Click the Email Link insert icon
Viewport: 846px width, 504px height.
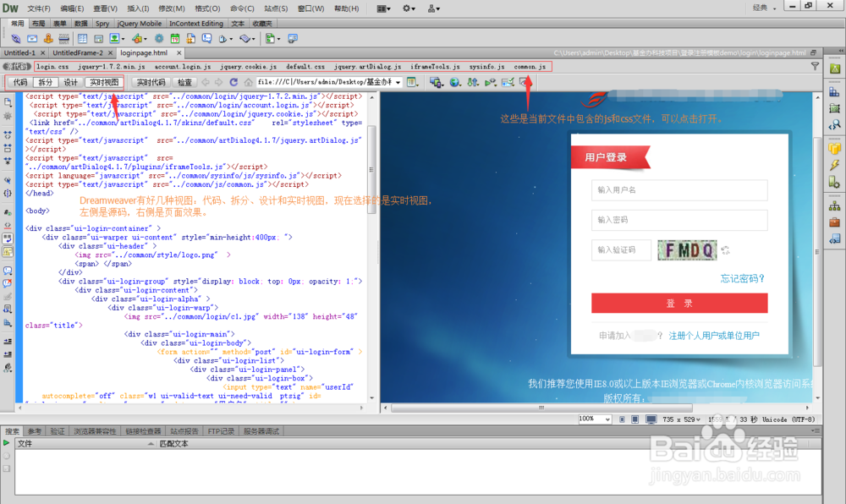point(32,38)
